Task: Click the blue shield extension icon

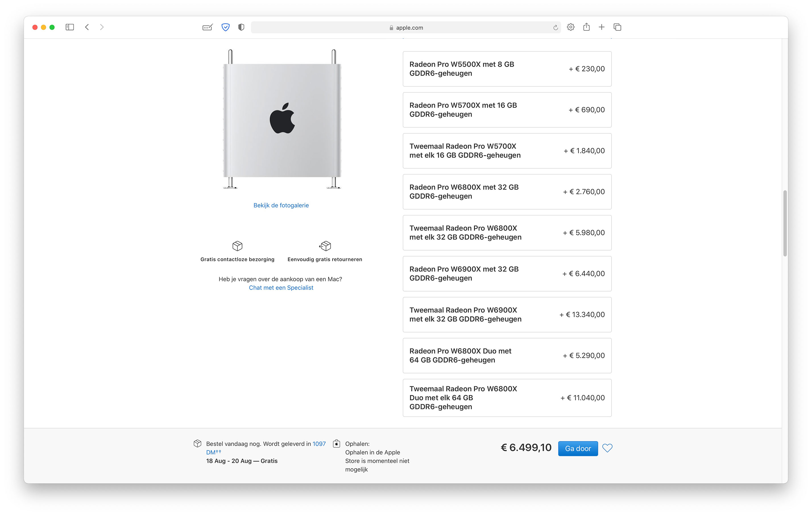Action: click(225, 27)
